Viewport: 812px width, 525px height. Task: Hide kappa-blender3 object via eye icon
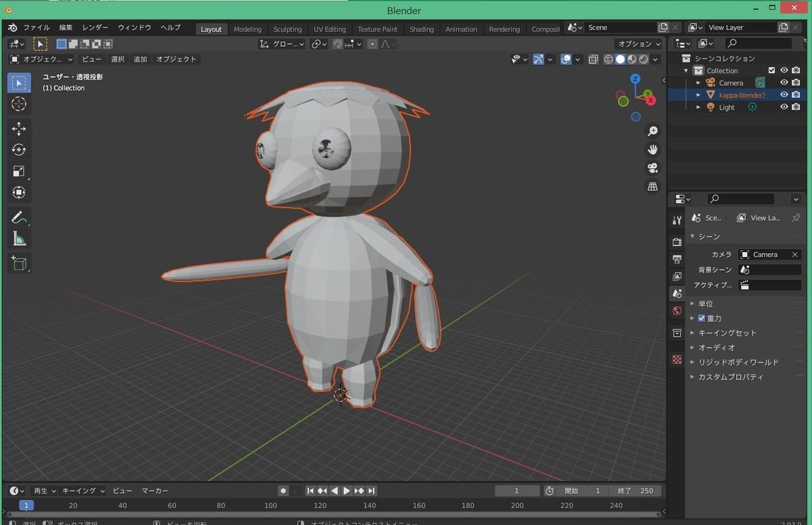pos(784,95)
